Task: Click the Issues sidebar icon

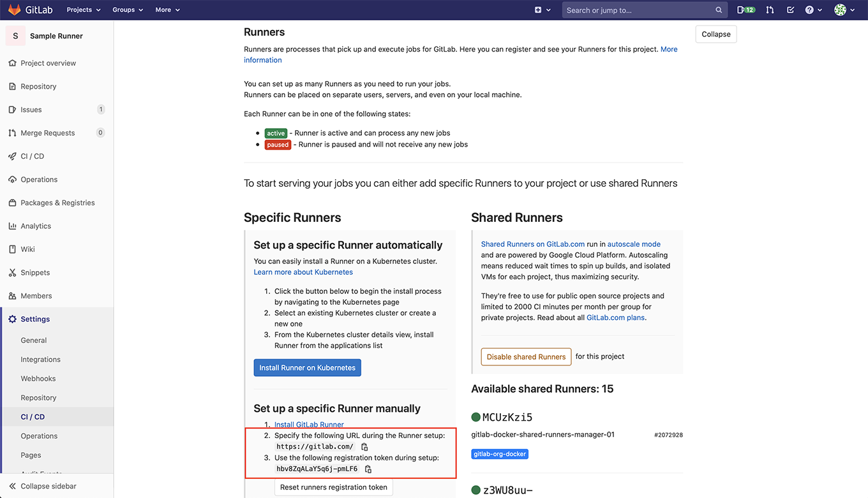Action: (12, 110)
